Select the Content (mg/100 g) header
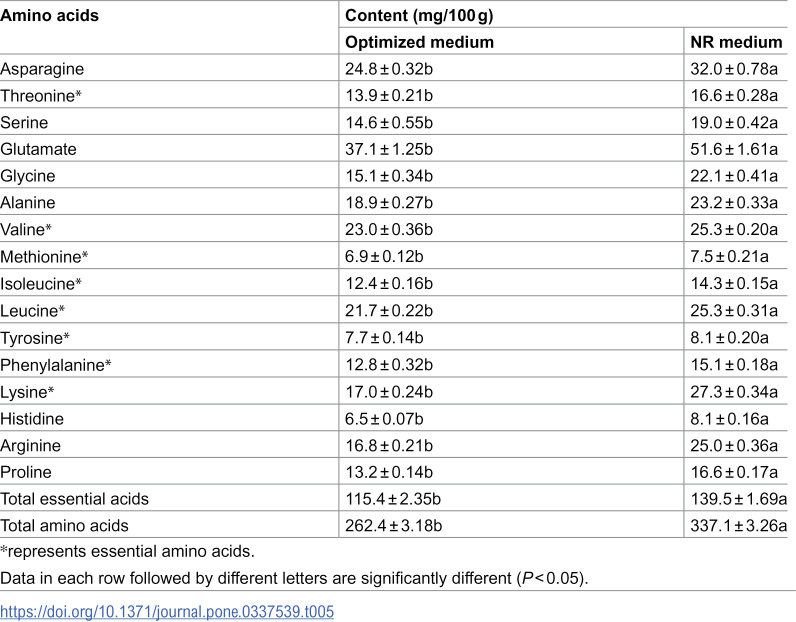 (419, 15)
